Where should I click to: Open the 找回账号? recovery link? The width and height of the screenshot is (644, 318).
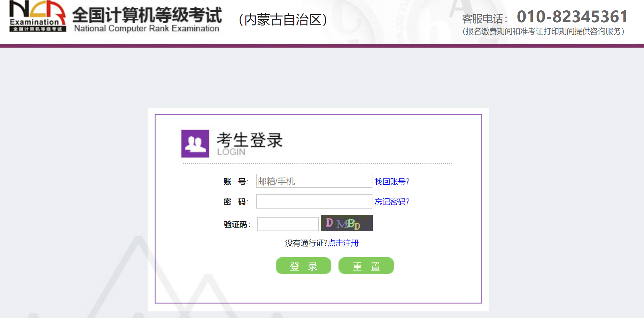click(x=392, y=182)
